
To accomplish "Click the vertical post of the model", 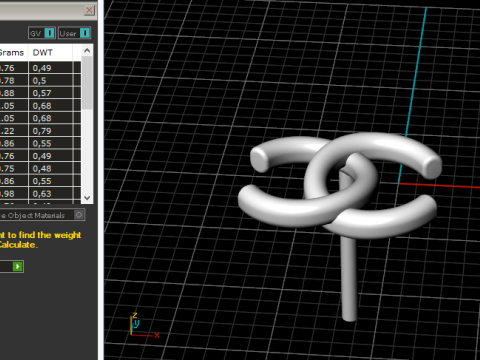I will click(x=349, y=278).
